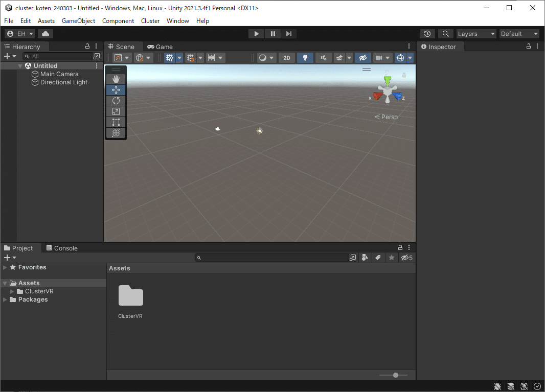Open Gizmos dropdown arrow

pos(410,58)
